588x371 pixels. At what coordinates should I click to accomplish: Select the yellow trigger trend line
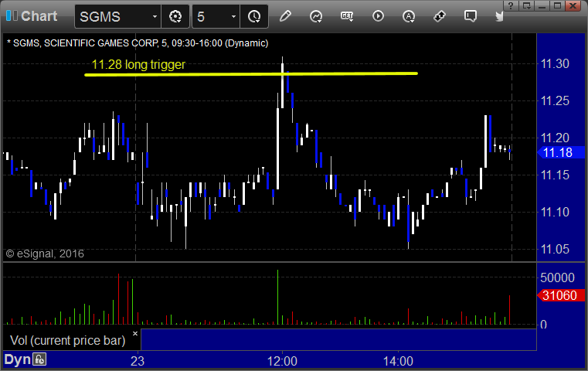(251, 74)
